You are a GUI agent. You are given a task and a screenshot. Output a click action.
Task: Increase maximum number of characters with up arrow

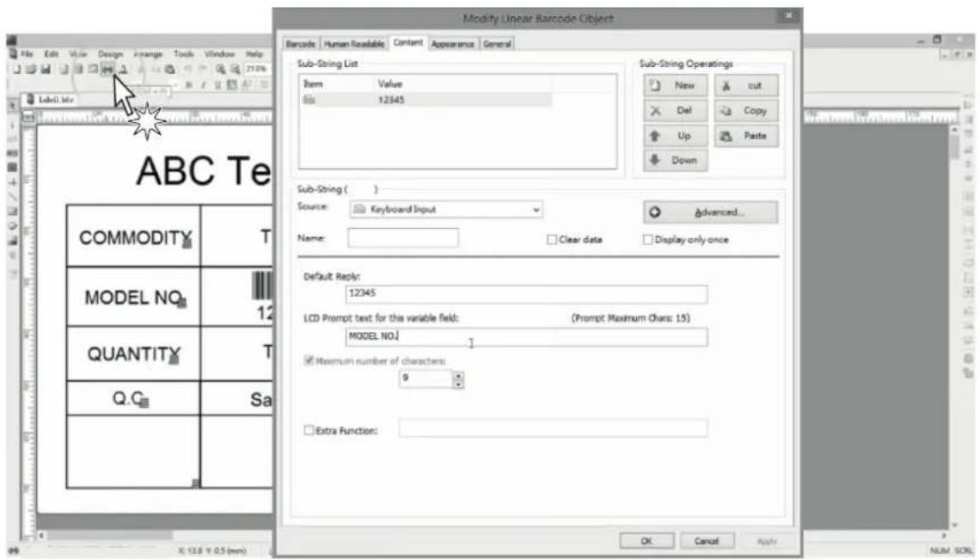(x=458, y=375)
